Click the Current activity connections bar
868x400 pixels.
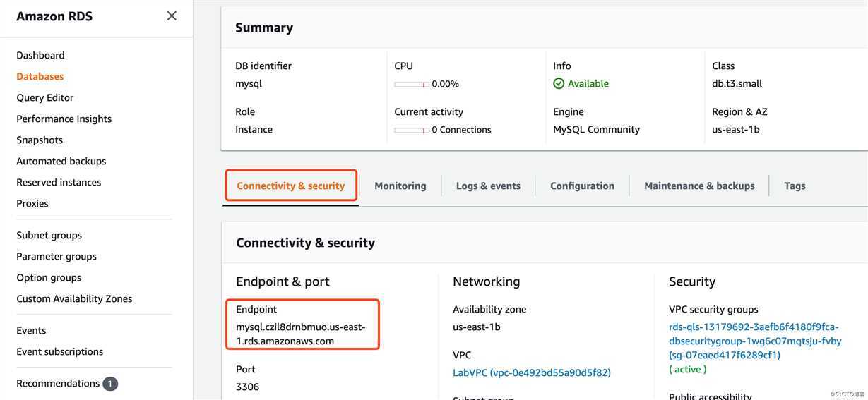coord(412,130)
